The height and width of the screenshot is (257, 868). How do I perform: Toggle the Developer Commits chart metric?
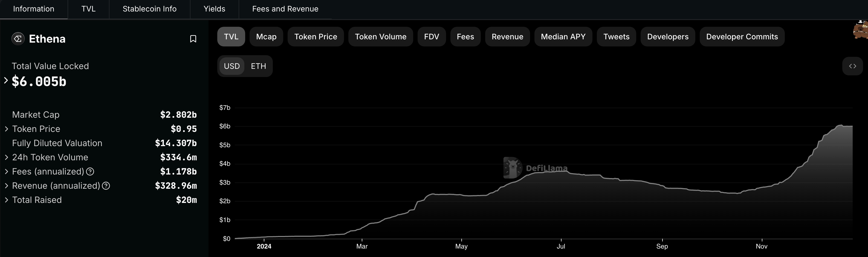click(742, 37)
